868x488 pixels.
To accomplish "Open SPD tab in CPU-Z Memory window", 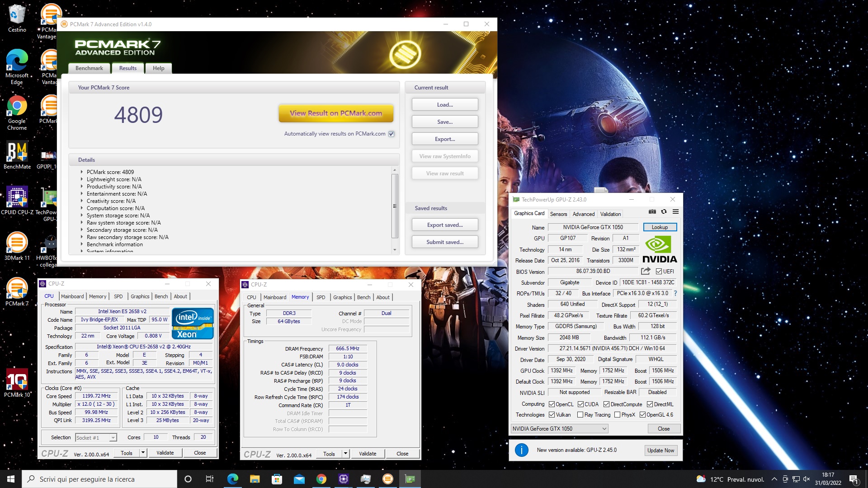I will pyautogui.click(x=321, y=297).
